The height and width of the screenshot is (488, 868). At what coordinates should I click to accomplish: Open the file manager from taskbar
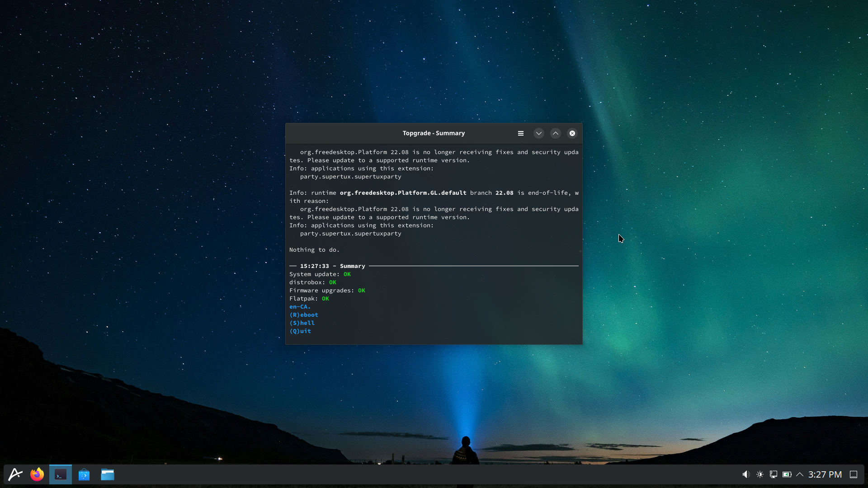pos(108,474)
